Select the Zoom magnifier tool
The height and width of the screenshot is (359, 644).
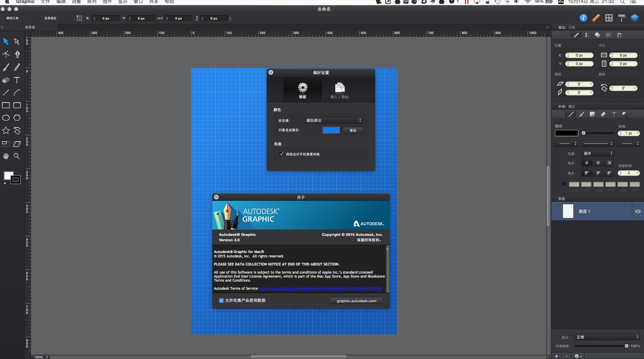(x=16, y=156)
